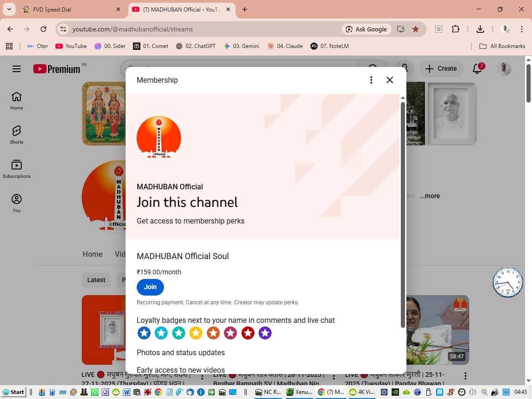Select the Home channel tab
Screen dimensions: 532x399
[92, 254]
